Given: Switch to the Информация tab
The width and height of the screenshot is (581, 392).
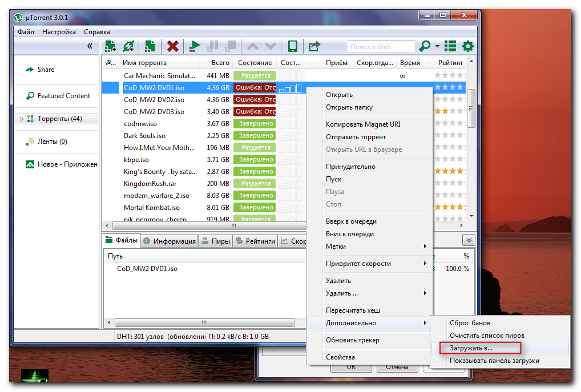Looking at the screenshot, I should [x=170, y=241].
